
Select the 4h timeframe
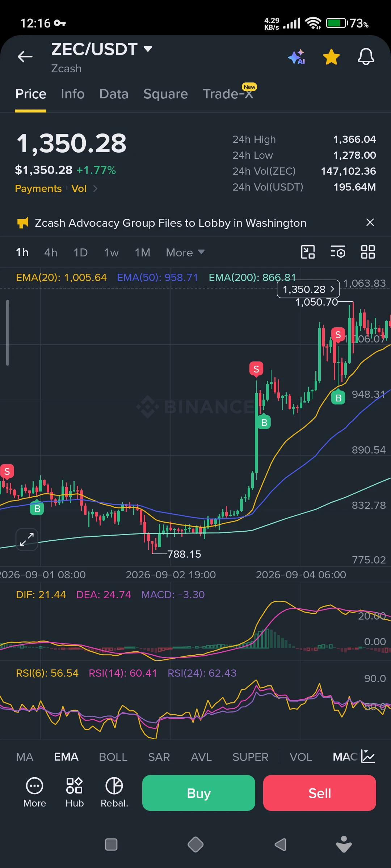[51, 252]
